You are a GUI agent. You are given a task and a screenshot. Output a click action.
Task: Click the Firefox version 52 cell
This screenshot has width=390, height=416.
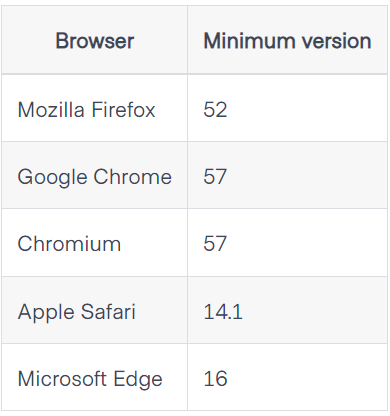tap(287, 108)
